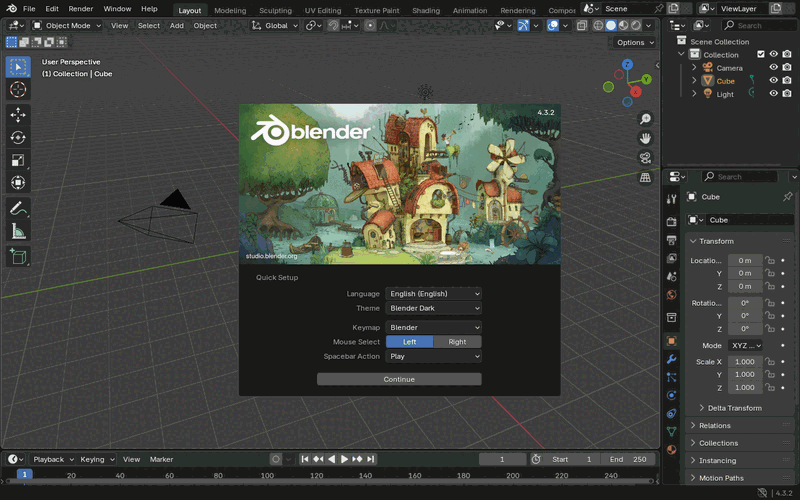Select the Add Cube tool
Viewport: 800px width, 500px height.
18,256
